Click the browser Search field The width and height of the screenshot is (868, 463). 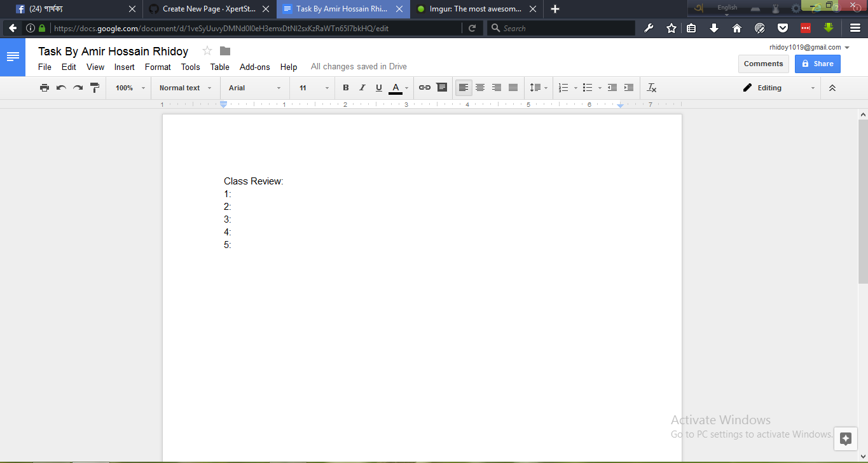click(561, 28)
